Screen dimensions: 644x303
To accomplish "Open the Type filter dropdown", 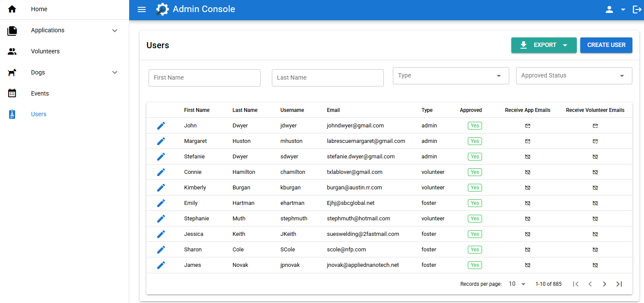I will pyautogui.click(x=451, y=75).
